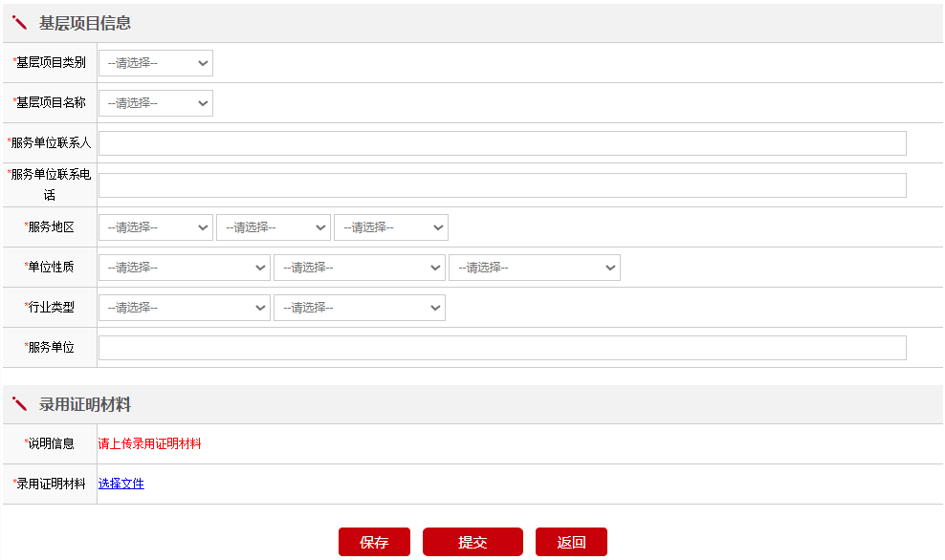Click the 请上传录用证明材料 notice text
The height and width of the screenshot is (560, 945).
tap(150, 443)
